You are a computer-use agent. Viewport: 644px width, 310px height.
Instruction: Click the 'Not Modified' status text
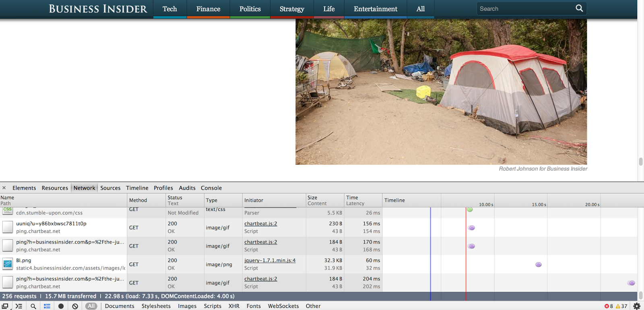click(183, 213)
